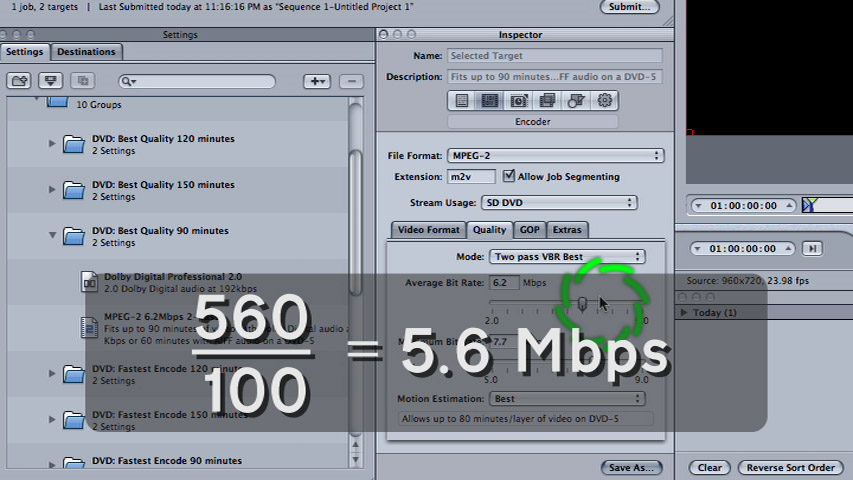Image resolution: width=853 pixels, height=480 pixels.
Task: Click the Average Bit Rate value field
Action: click(504, 282)
